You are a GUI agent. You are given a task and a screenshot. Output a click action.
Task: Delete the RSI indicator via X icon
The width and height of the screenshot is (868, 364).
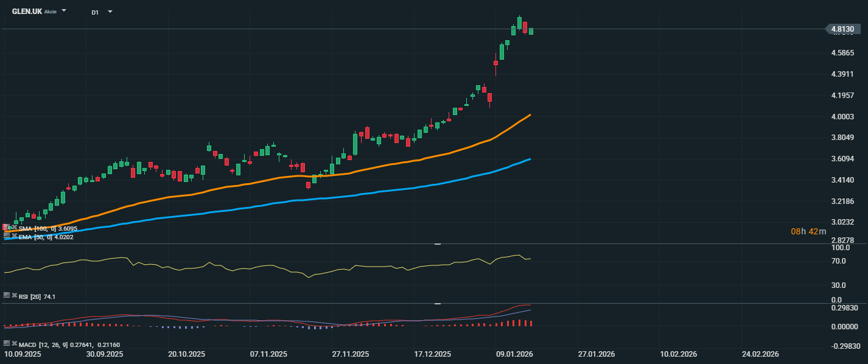[14, 295]
